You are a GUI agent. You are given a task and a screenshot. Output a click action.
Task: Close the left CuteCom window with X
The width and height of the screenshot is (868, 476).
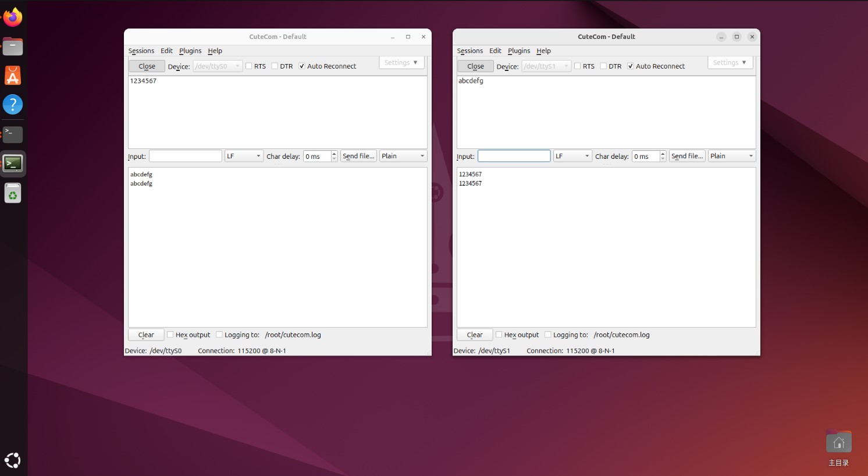pyautogui.click(x=424, y=37)
